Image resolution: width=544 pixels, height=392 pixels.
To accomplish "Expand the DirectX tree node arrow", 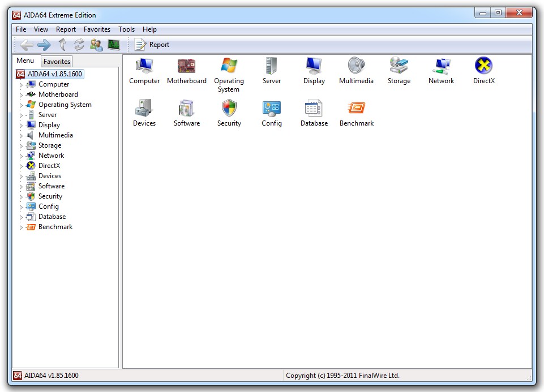I will (x=21, y=166).
